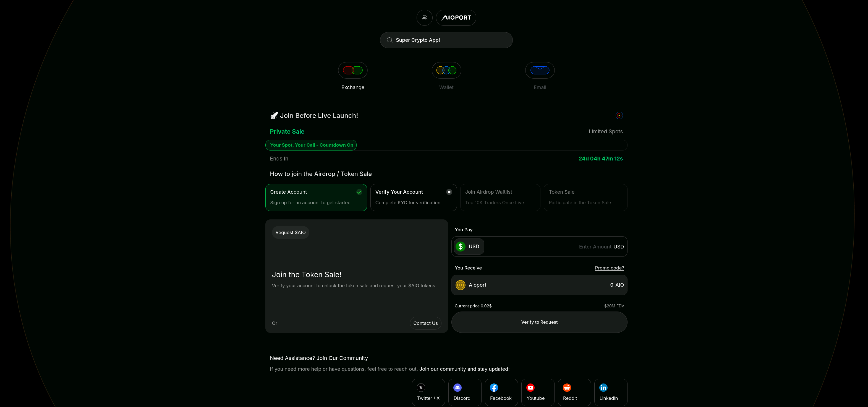Viewport: 868px width, 407px height.
Task: Click the 24d 04h 47m 12s countdown timer
Action: tap(600, 159)
